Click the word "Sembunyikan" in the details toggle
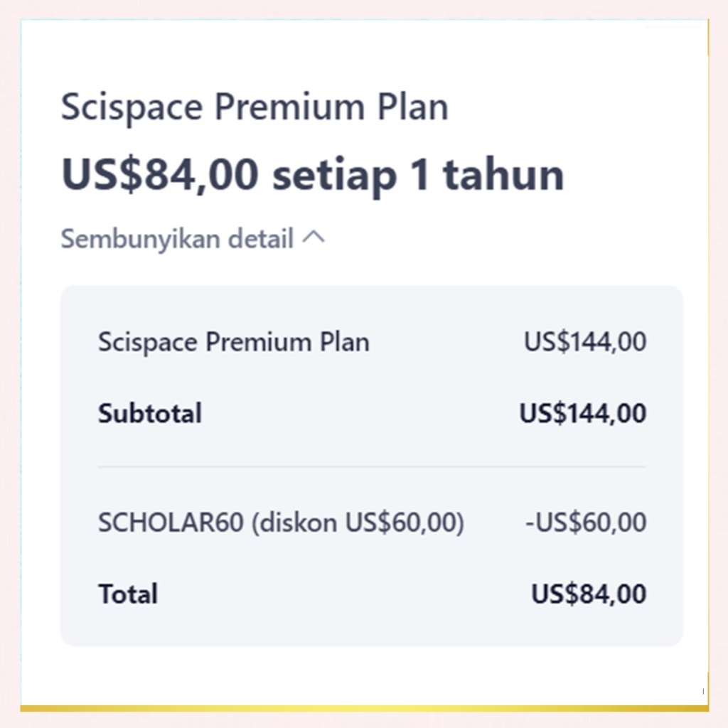728x728 pixels. tap(141, 240)
